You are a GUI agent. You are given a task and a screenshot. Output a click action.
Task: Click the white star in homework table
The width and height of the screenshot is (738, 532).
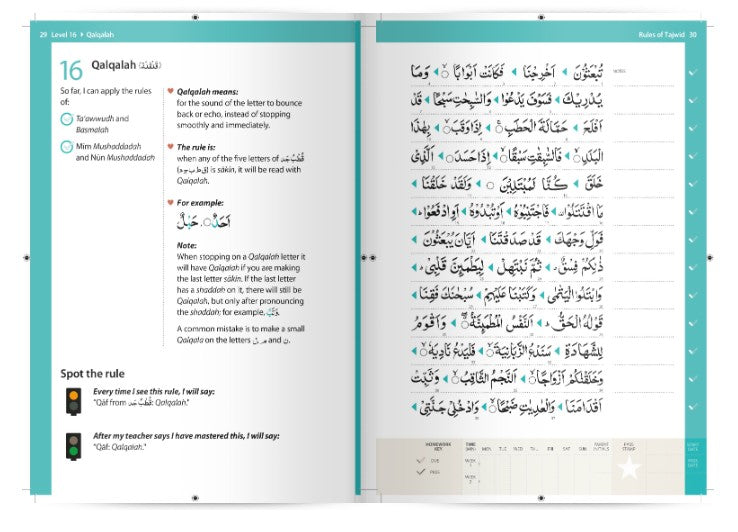pos(629,468)
